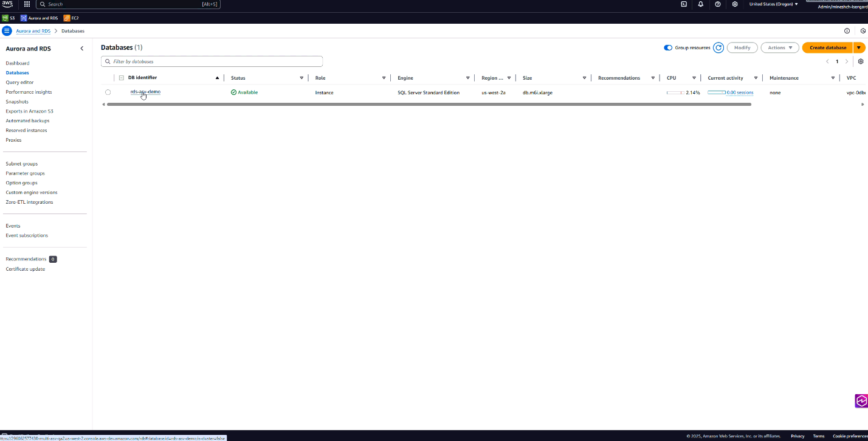
Task: Open Parameter groups in the sidebar
Action: [x=25, y=173]
